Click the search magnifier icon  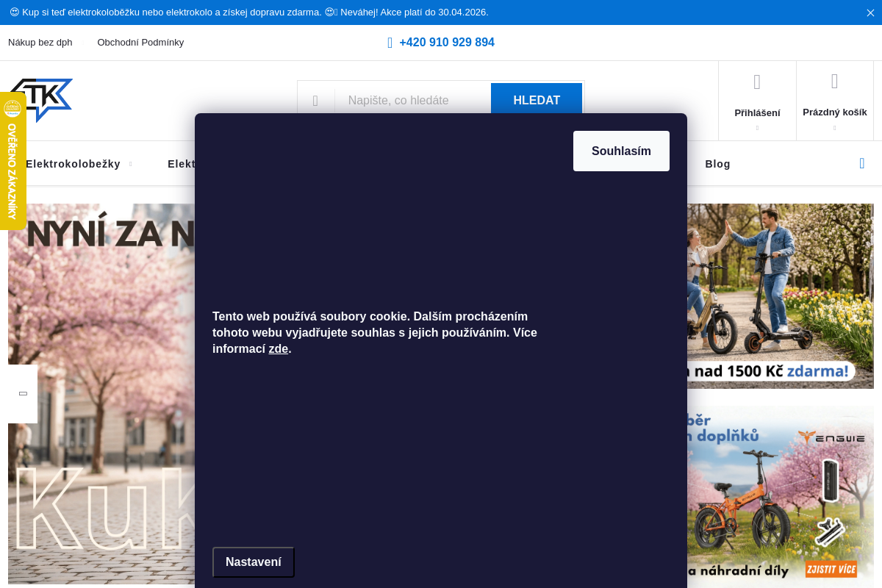pyautogui.click(x=315, y=101)
